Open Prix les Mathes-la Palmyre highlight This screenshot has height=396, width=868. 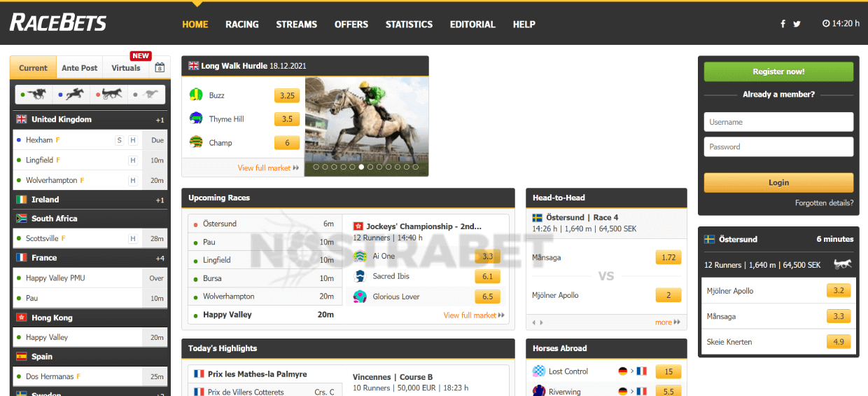(266, 374)
